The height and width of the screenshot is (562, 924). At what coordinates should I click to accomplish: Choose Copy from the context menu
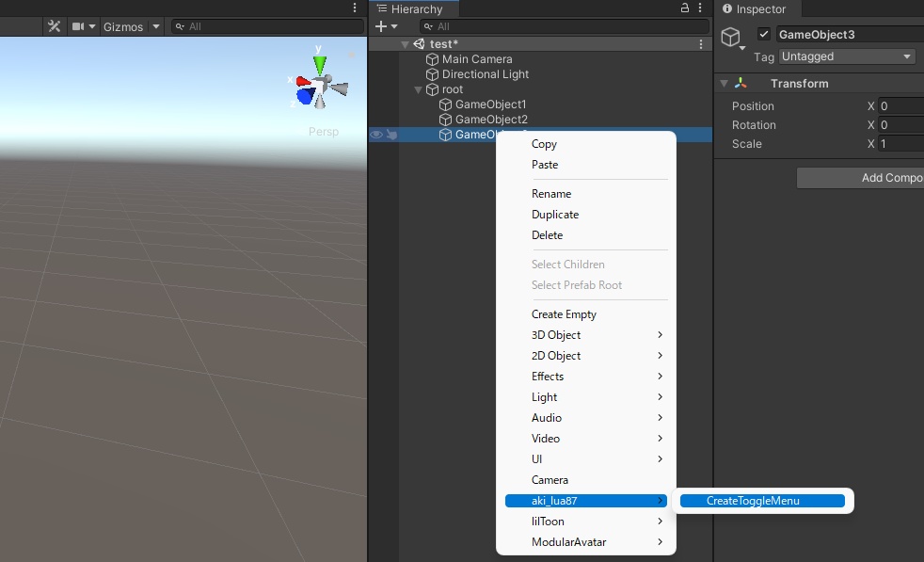click(586, 144)
